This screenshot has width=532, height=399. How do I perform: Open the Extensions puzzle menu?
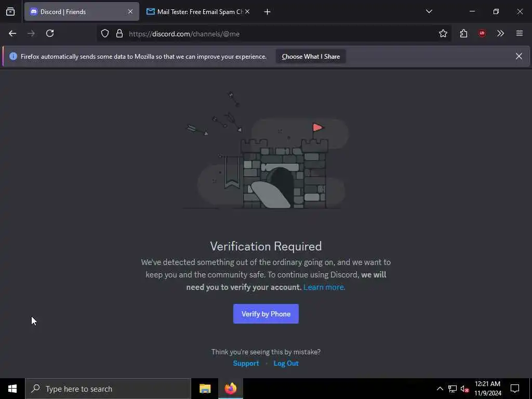click(463, 34)
